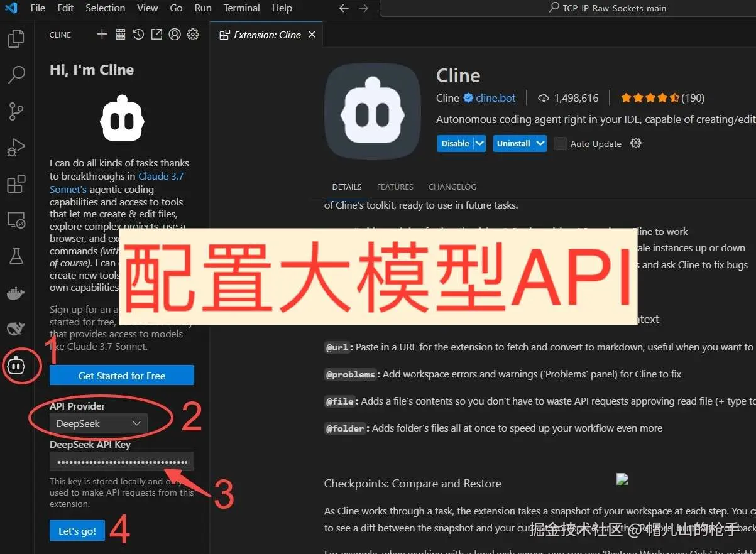Switch to the FEATURES tab
Screen dimensions: 756x554
(x=395, y=187)
